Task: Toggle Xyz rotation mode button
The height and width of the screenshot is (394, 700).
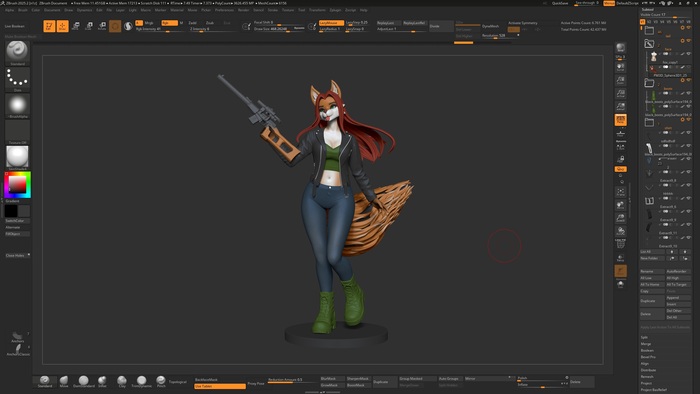Action: [x=621, y=169]
